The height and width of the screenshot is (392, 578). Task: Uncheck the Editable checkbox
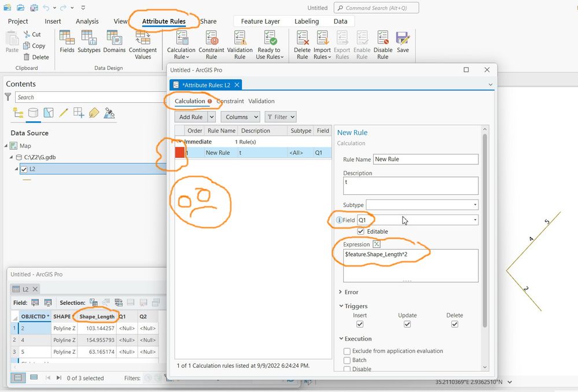point(360,231)
